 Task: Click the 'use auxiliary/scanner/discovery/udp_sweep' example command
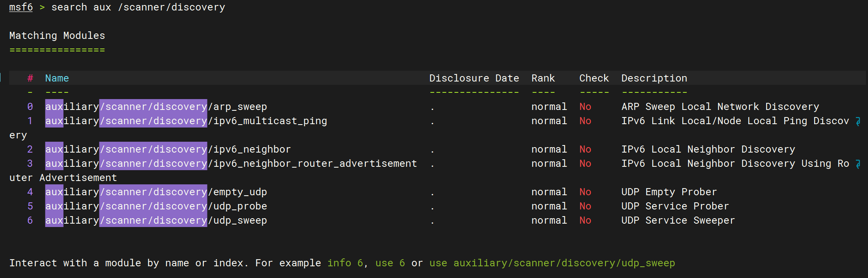(x=552, y=263)
